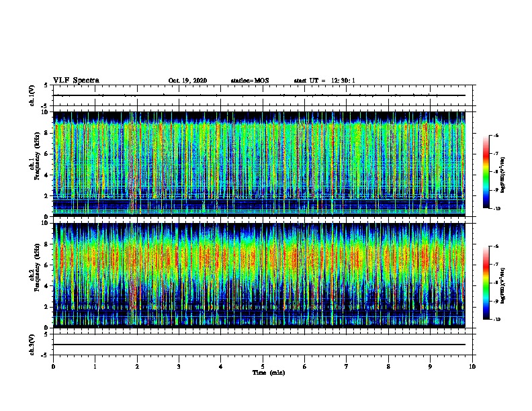Select the ch.1 "Frequency (kHz)" axis label
The image size is (532, 411).
click(37, 156)
